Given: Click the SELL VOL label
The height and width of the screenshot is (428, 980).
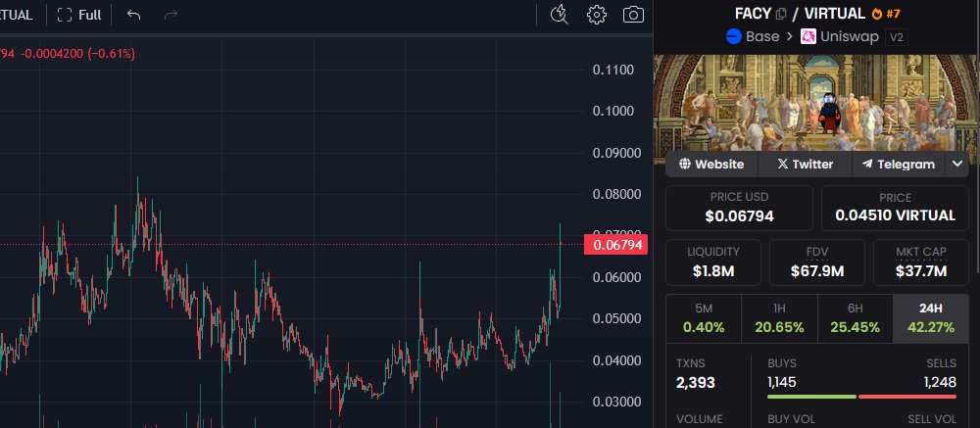Looking at the screenshot, I should point(931,419).
